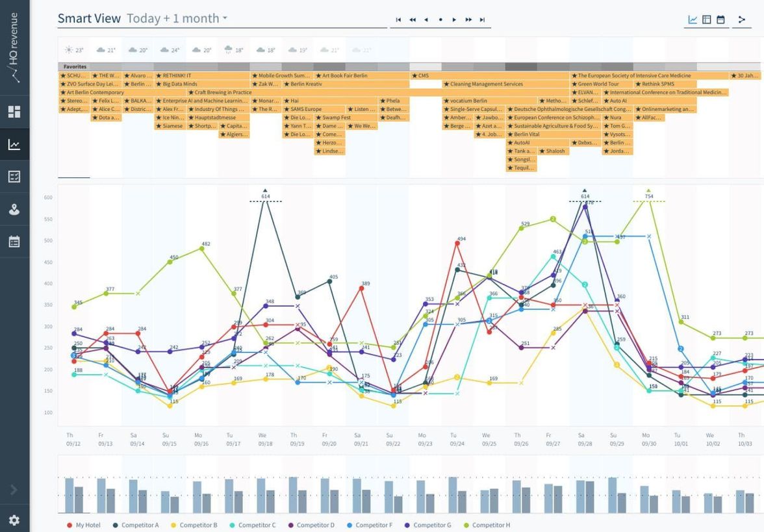Open the Art Book Fair Berlin event
This screenshot has height=532, width=764.
(x=344, y=76)
